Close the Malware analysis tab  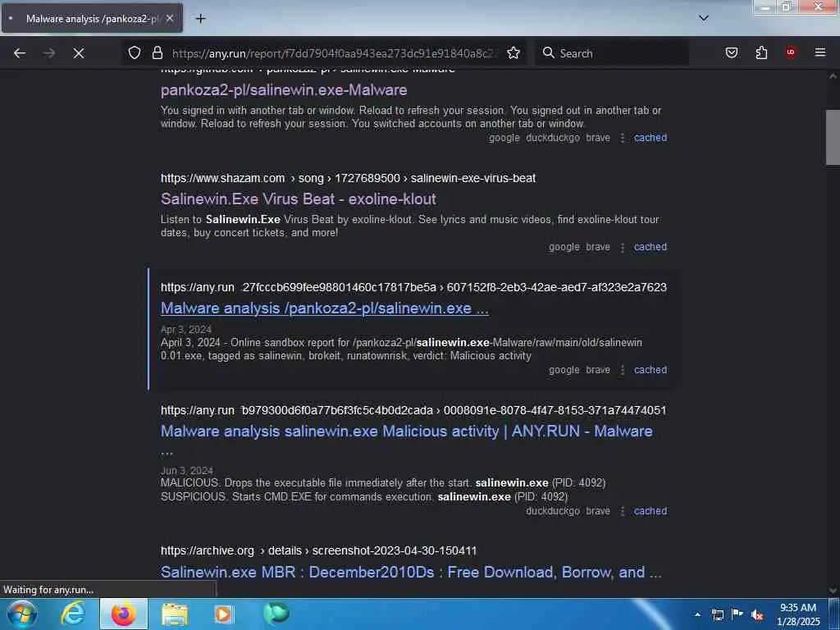click(x=170, y=18)
